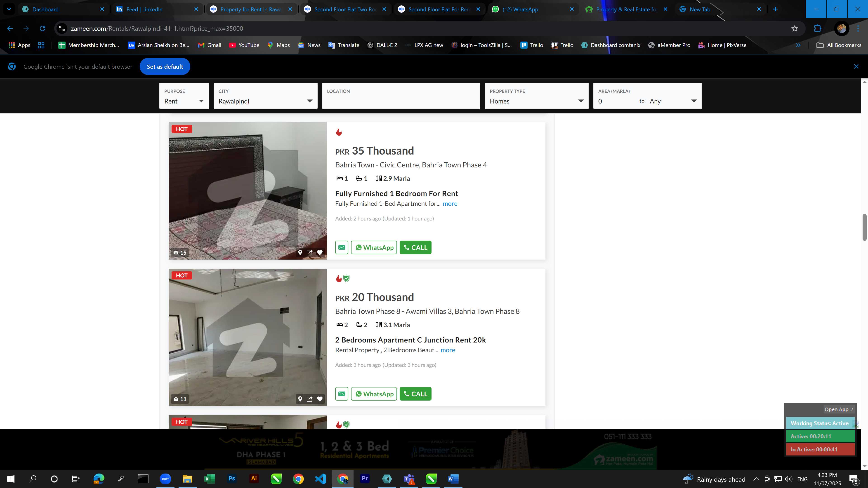Open All Bookmarks folder
Viewport: 868px width, 488px height.
[x=839, y=45]
